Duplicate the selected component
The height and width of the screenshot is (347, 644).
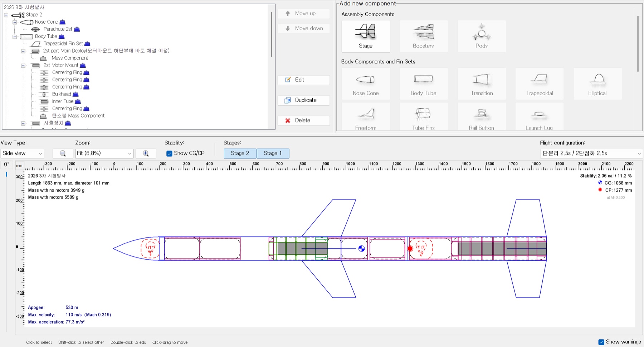[x=304, y=100]
